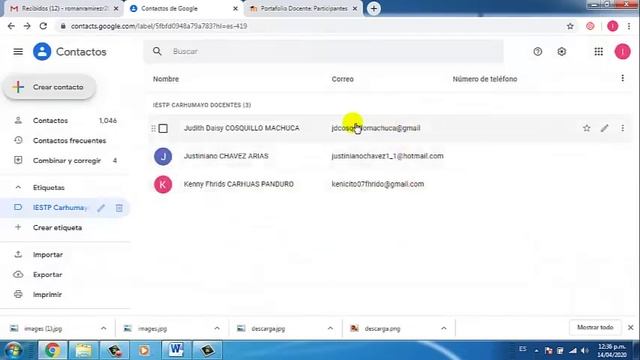Open Contactos list in sidebar
Viewport: 640px width, 360px height.
[65, 120]
